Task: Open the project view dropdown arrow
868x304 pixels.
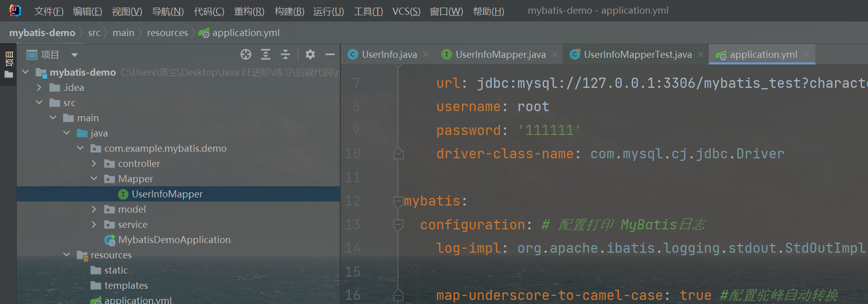Action: [75, 55]
